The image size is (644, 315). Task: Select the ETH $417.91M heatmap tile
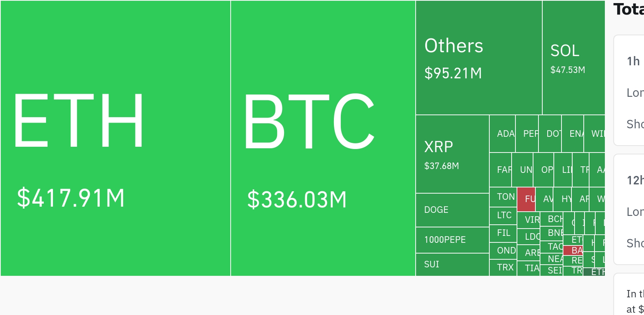[x=116, y=138]
